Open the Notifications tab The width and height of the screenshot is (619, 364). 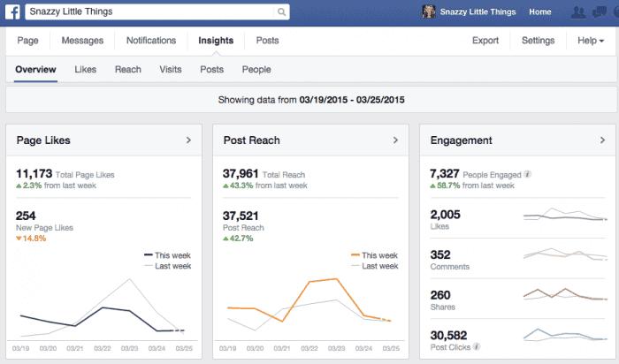(151, 41)
